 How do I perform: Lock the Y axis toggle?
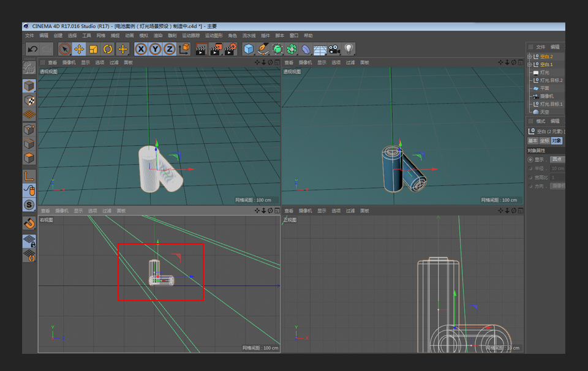156,49
